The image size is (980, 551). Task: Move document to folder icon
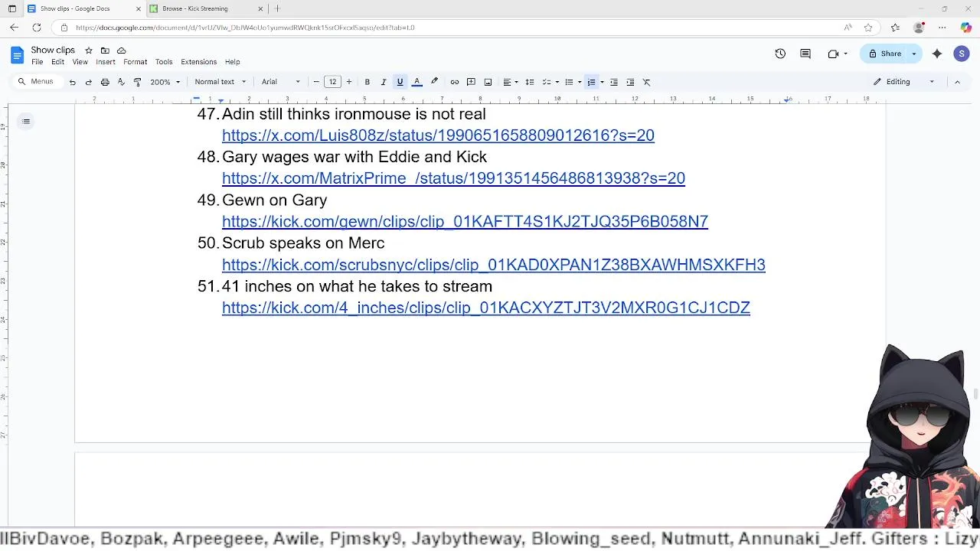105,51
